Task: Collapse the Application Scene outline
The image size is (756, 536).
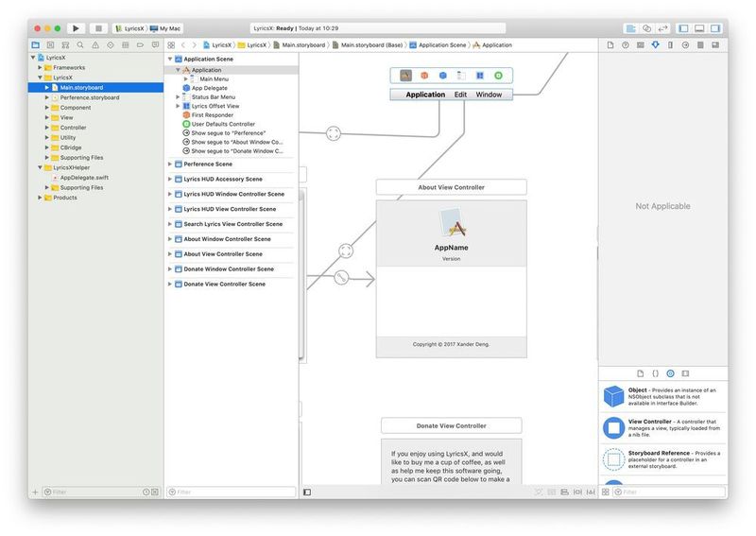Action: (170, 59)
